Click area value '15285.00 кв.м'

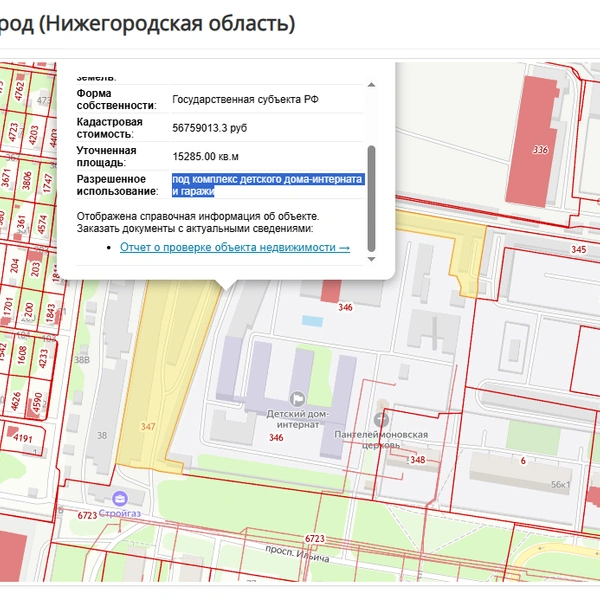pyautogui.click(x=205, y=157)
